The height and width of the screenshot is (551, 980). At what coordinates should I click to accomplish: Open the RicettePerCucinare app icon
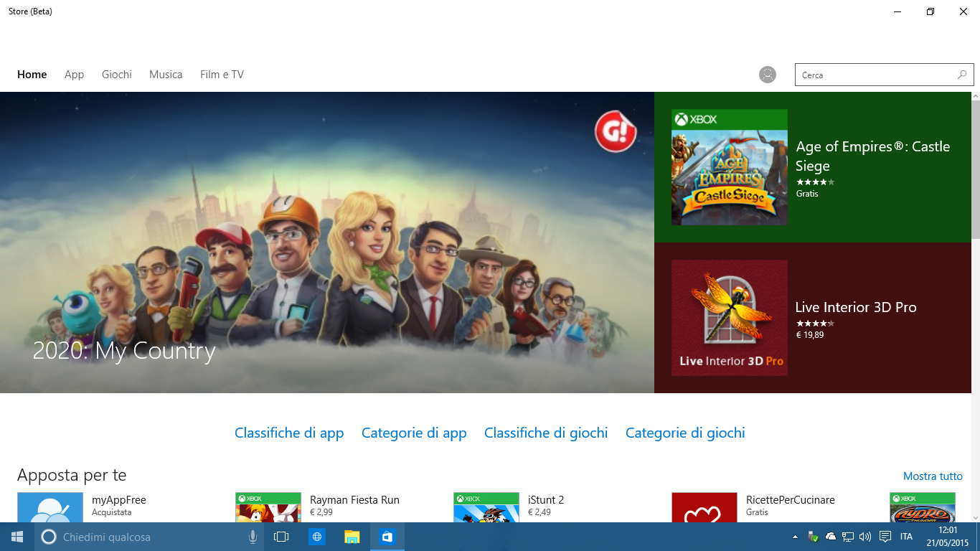pyautogui.click(x=704, y=507)
